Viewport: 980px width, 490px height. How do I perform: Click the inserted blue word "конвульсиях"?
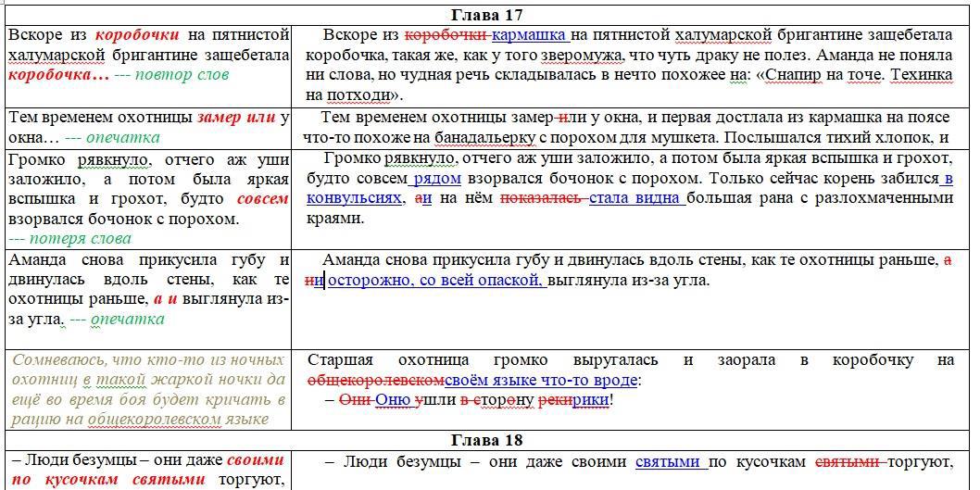tap(354, 199)
